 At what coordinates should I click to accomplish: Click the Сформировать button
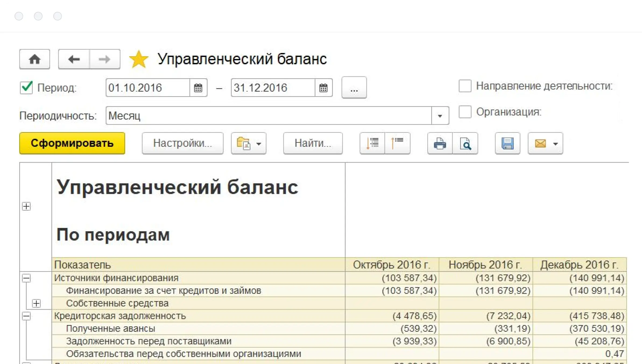point(72,143)
